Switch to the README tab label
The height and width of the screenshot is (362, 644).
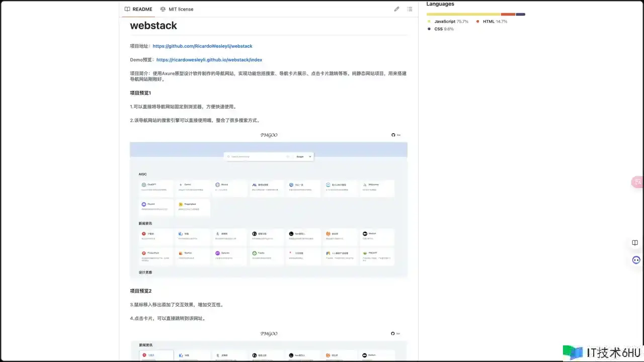click(x=142, y=9)
